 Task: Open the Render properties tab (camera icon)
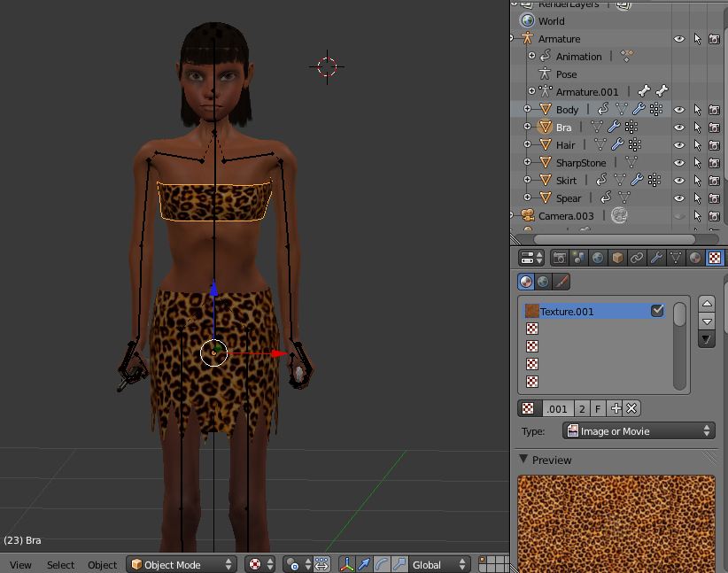pyautogui.click(x=559, y=258)
